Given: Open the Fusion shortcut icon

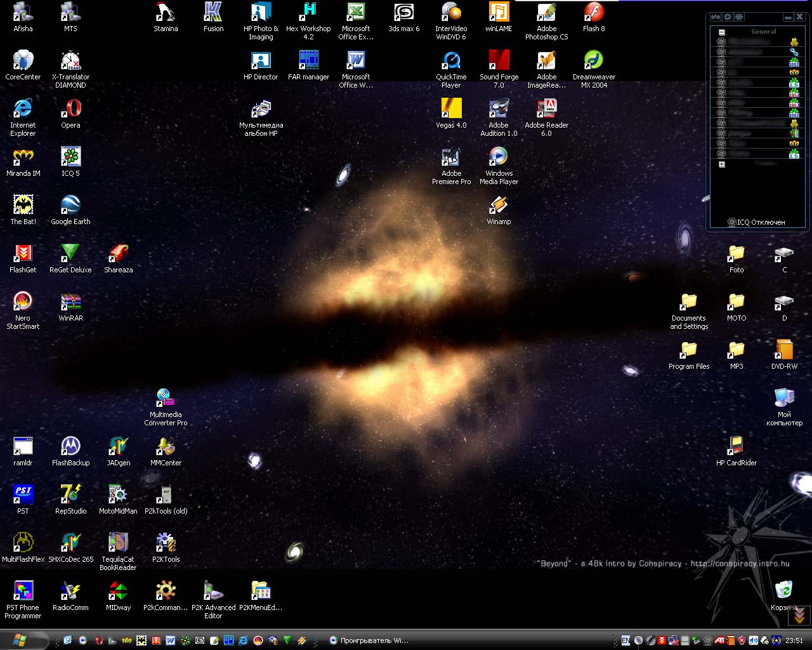Looking at the screenshot, I should [x=213, y=17].
